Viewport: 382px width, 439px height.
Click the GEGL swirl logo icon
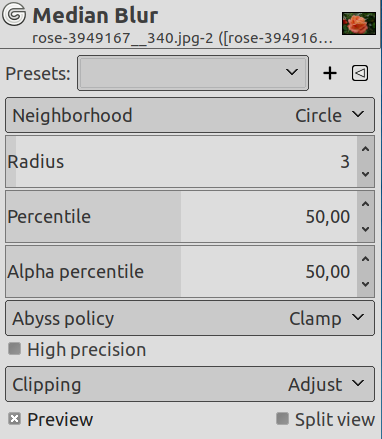pyautogui.click(x=14, y=14)
